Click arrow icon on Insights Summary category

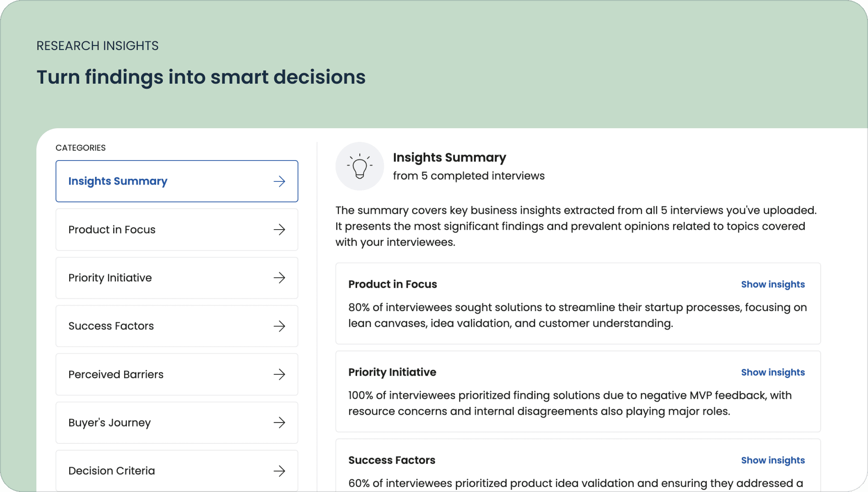[279, 181]
